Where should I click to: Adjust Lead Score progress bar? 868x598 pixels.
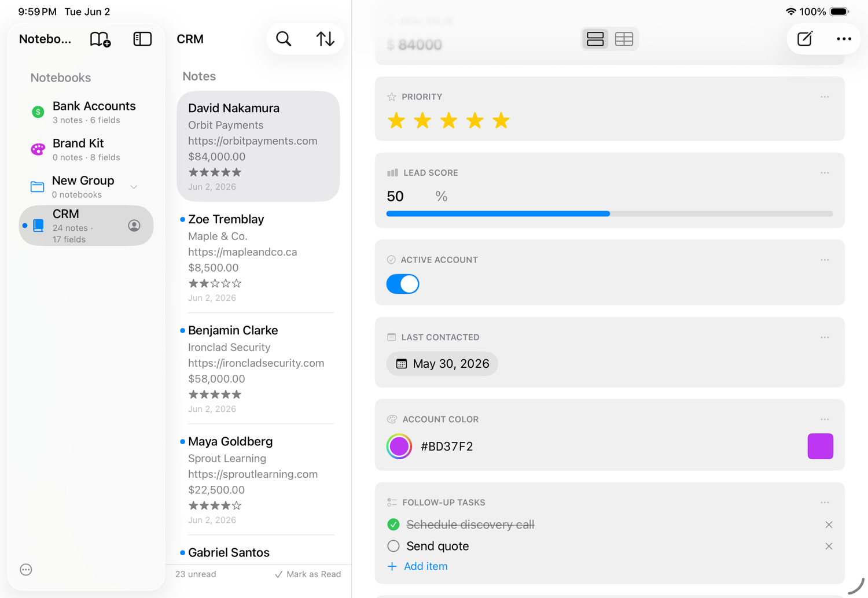(609, 214)
